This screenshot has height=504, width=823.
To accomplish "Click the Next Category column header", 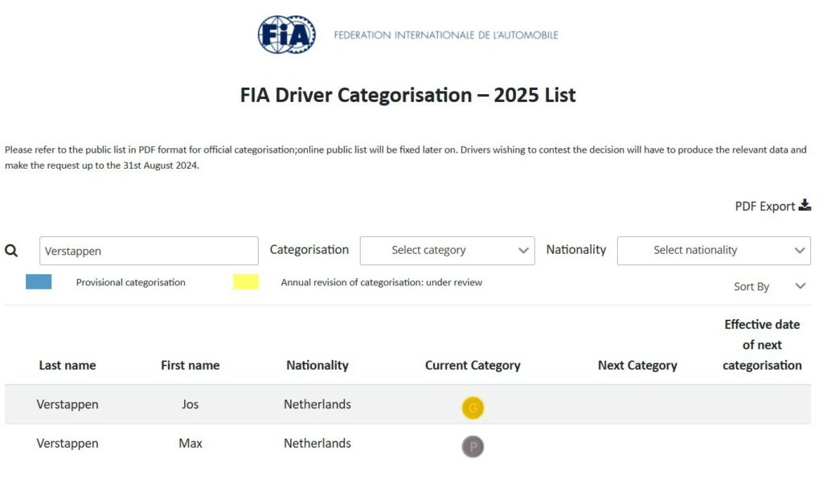I will 637,365.
